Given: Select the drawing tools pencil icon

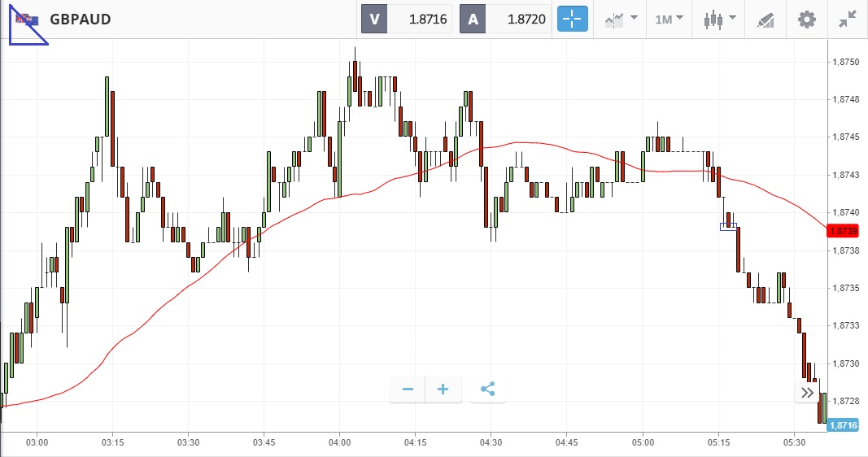Looking at the screenshot, I should coord(765,19).
